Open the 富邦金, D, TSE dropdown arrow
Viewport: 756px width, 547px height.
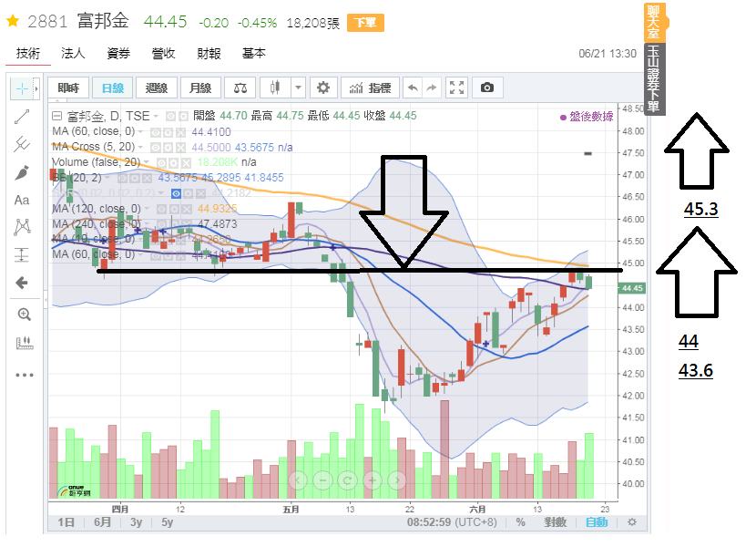point(156,117)
